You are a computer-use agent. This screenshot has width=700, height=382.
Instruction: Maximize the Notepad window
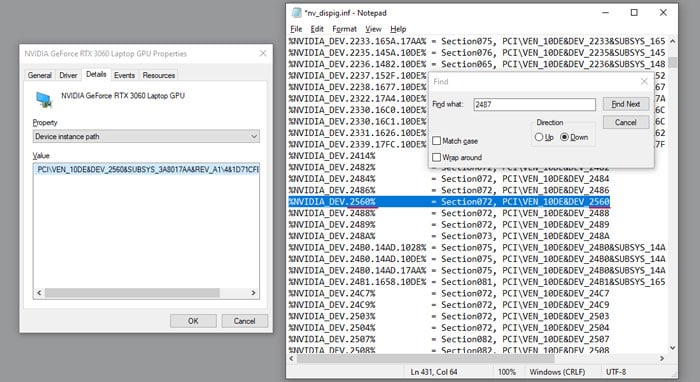coord(634,12)
